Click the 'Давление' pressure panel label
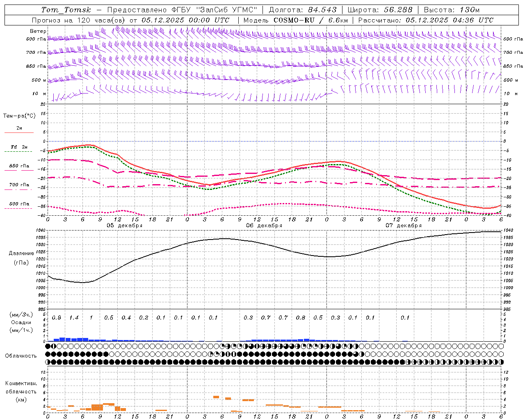 (21, 253)
